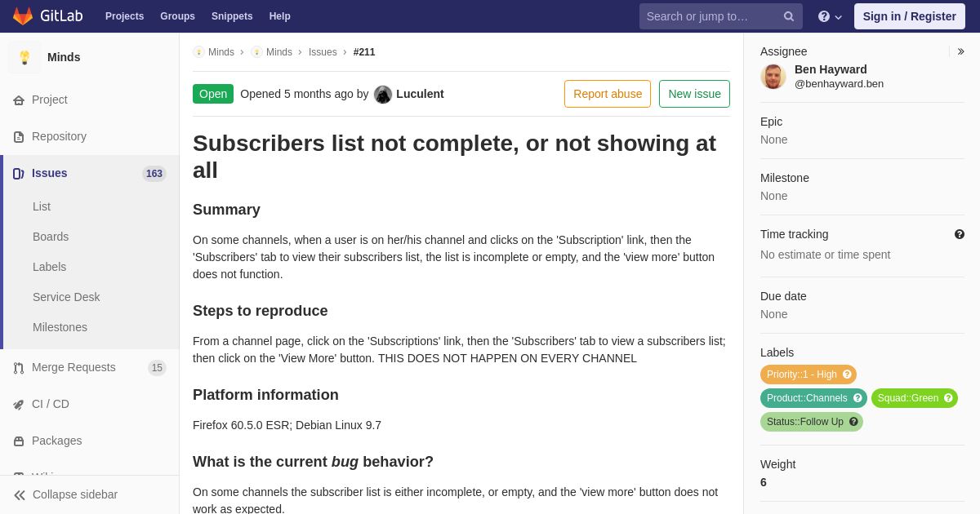Click help icon on Priority::1 - High label

click(847, 374)
